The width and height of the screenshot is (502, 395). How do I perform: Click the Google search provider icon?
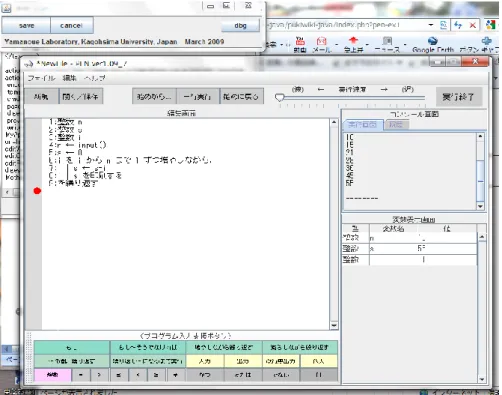coord(491,25)
